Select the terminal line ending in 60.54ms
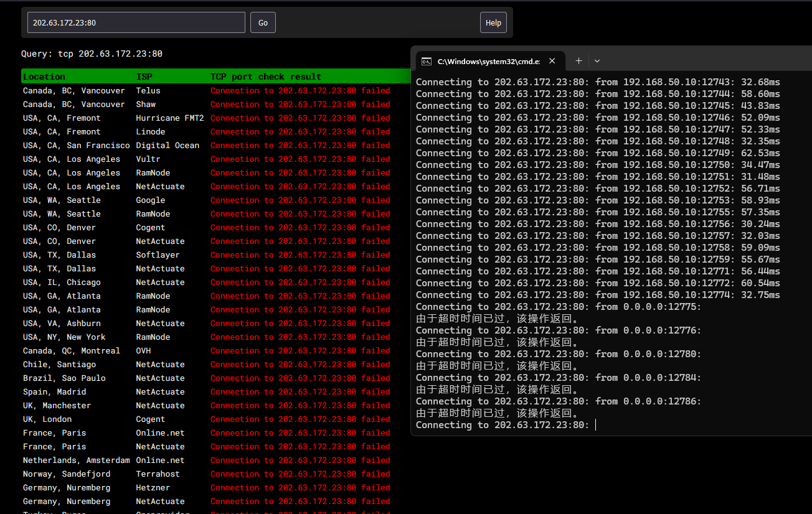This screenshot has height=514, width=812. 598,283
